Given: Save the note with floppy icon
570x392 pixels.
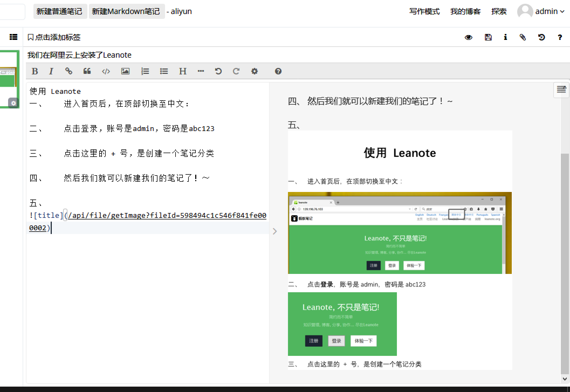Looking at the screenshot, I should [x=488, y=37].
